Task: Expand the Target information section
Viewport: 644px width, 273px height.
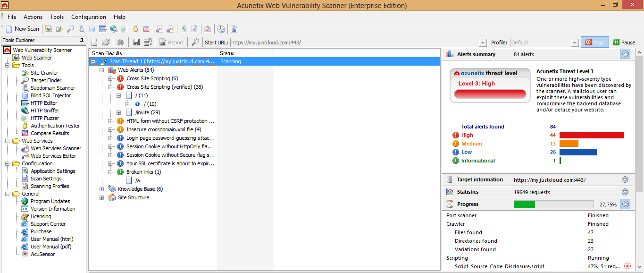Action: coord(625,179)
